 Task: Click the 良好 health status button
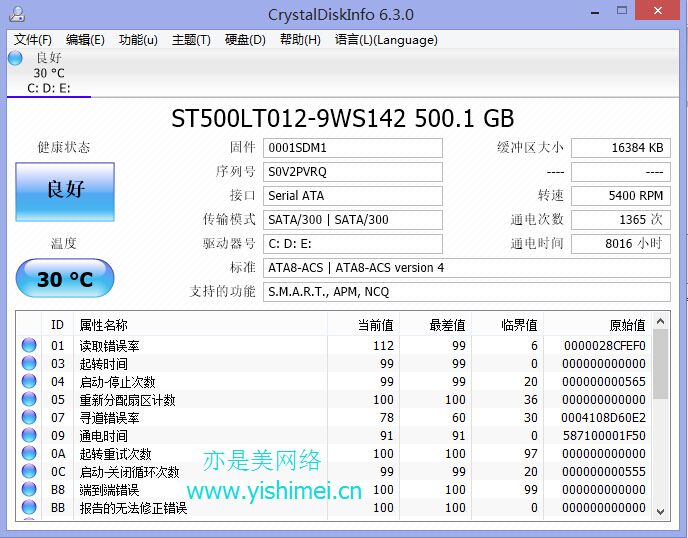pos(65,190)
